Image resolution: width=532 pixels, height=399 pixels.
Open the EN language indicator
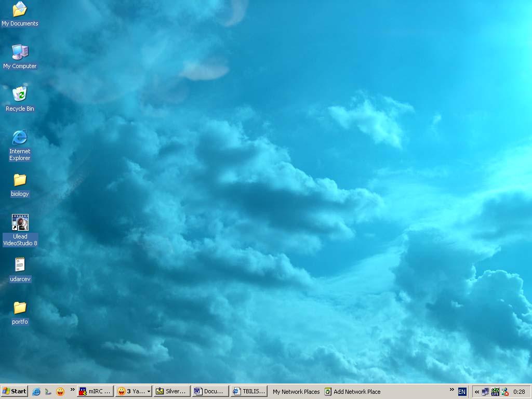[x=462, y=392]
